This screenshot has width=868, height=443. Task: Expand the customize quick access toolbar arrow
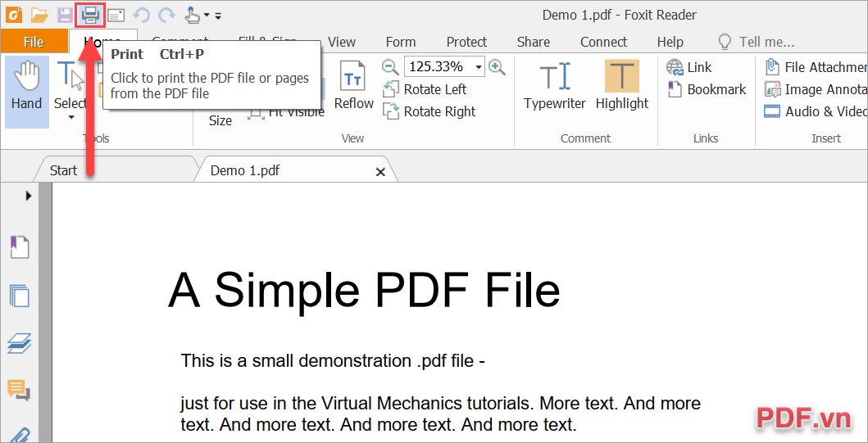coord(217,16)
